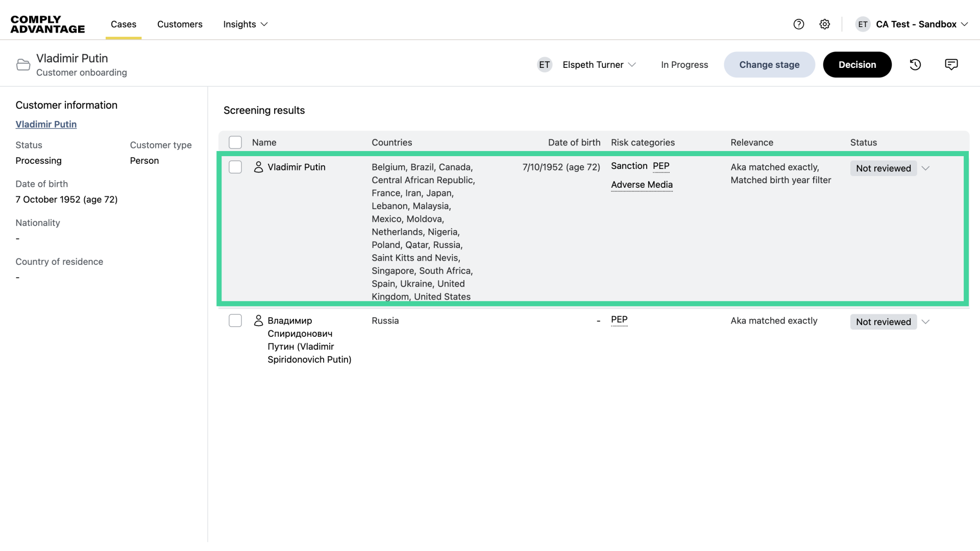
Task: Open the CA Test - Sandbox account menu
Action: tap(921, 24)
